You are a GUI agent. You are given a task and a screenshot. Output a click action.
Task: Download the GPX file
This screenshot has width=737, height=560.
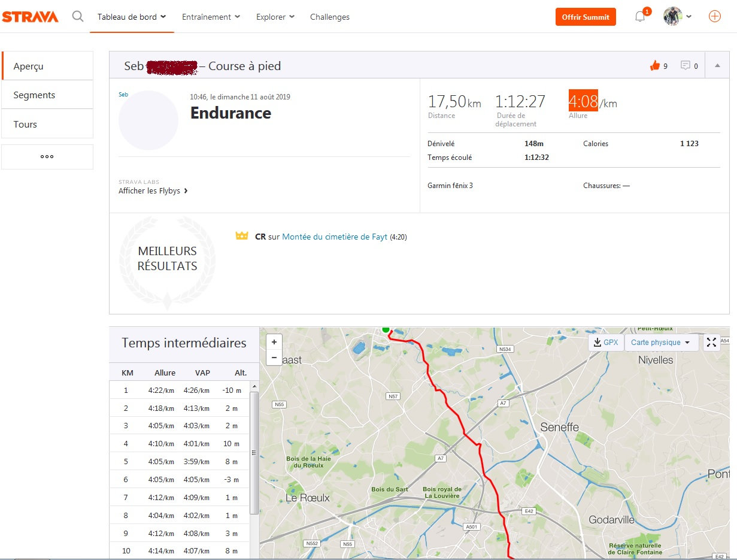606,343
